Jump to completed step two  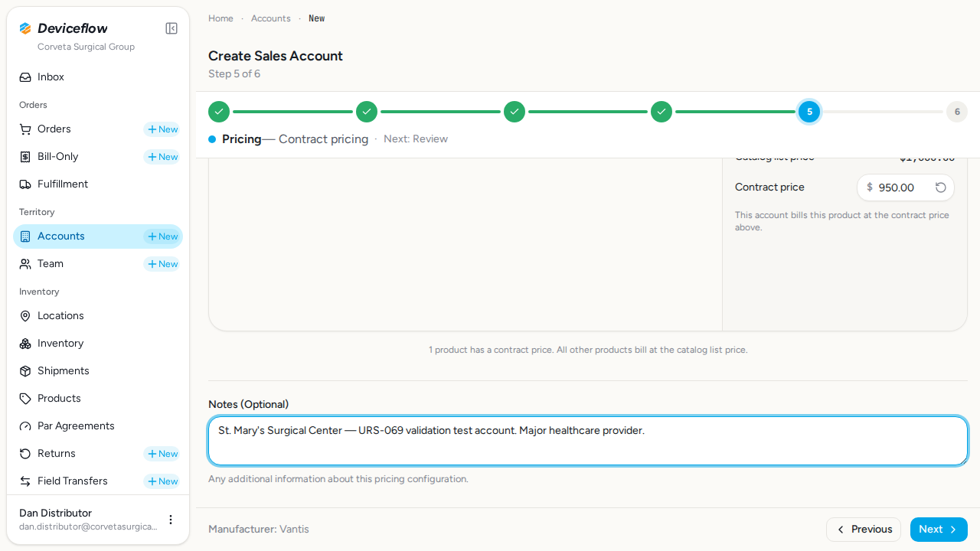pos(367,112)
